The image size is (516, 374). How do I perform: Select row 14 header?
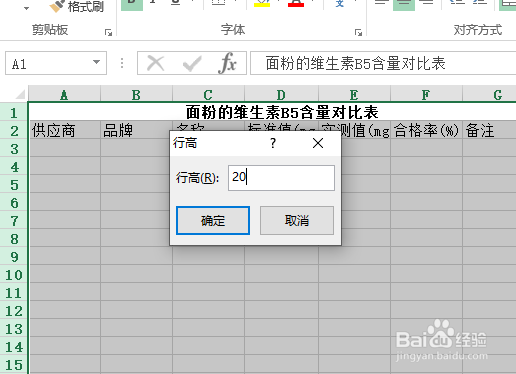[x=14, y=346]
